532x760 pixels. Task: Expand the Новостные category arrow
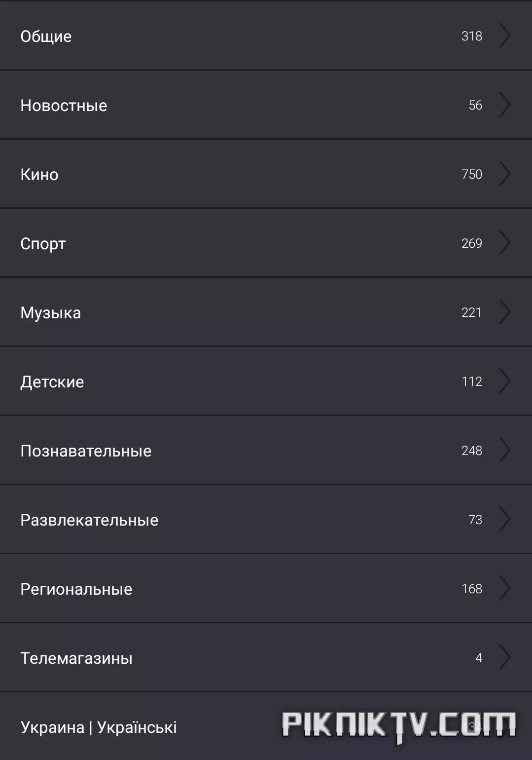coord(504,105)
